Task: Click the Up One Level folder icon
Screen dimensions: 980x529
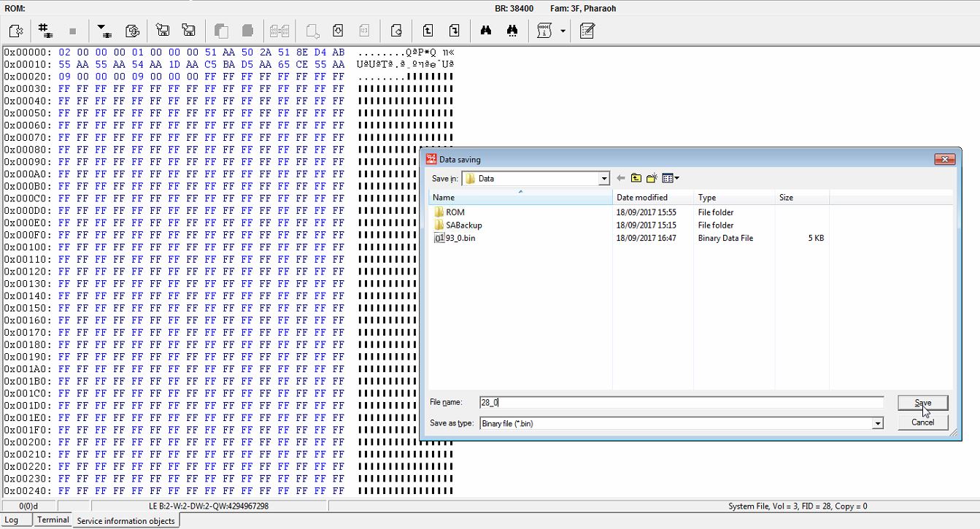Action: pos(636,178)
